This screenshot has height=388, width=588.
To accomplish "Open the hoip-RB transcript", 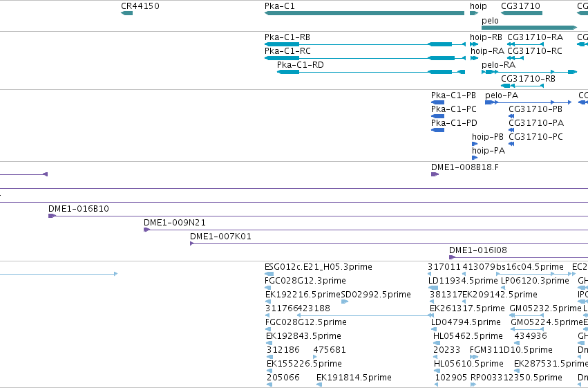I will tap(474, 44).
